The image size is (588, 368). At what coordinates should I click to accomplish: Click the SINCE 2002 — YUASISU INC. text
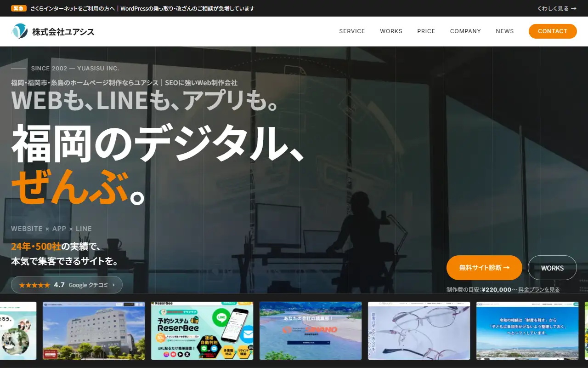pos(75,69)
